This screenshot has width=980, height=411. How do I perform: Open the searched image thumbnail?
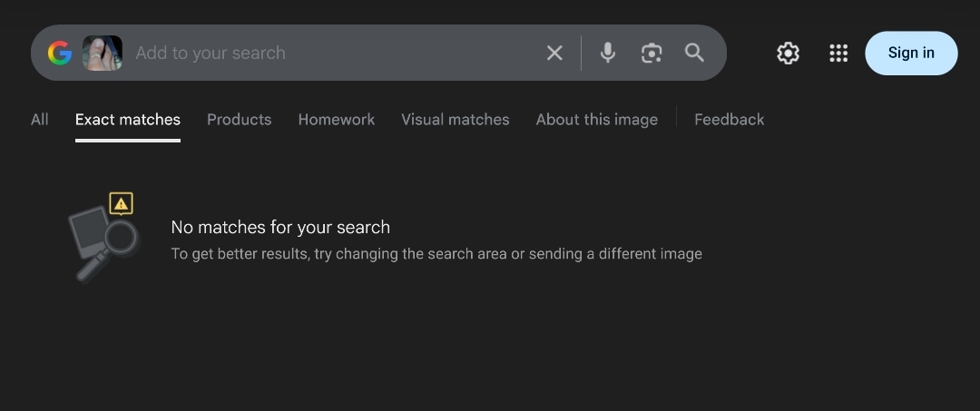tap(103, 54)
